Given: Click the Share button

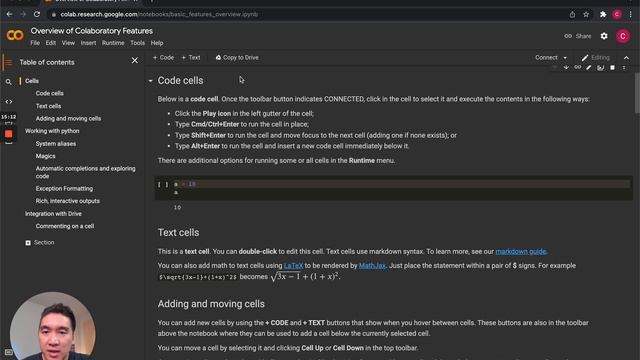Looking at the screenshot, I should tap(578, 36).
